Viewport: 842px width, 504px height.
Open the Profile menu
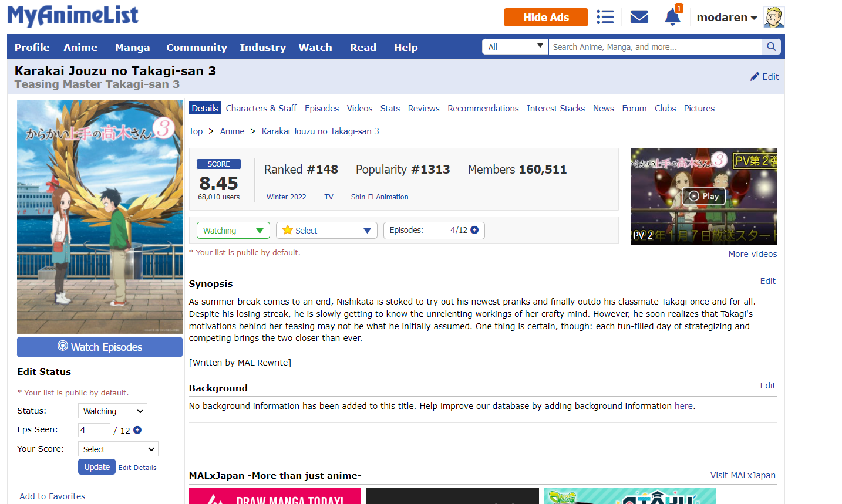32,48
